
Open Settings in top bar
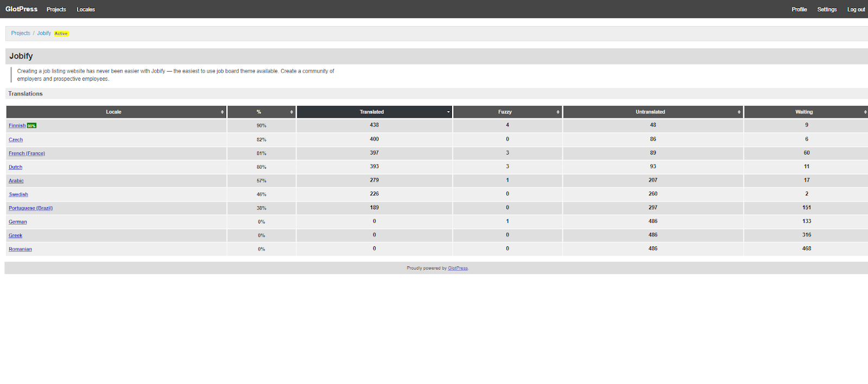click(x=827, y=9)
